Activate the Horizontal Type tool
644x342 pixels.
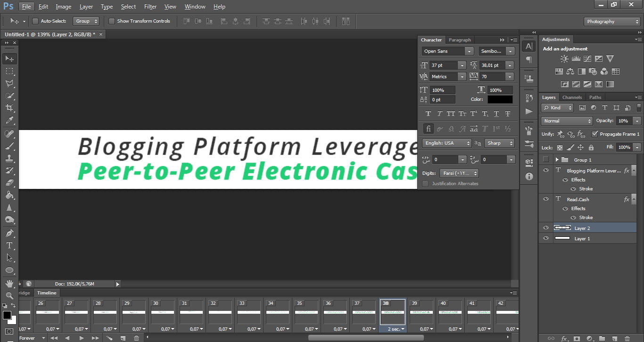pos(9,245)
